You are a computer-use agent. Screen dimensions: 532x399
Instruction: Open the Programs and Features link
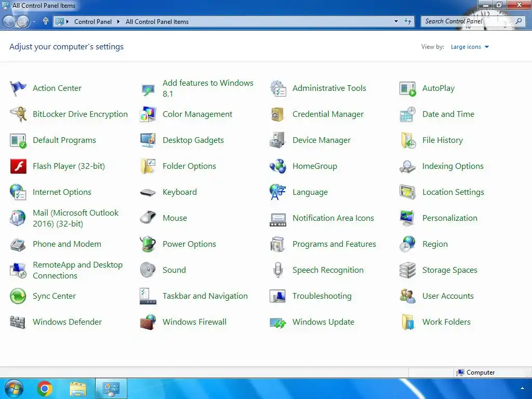(334, 244)
